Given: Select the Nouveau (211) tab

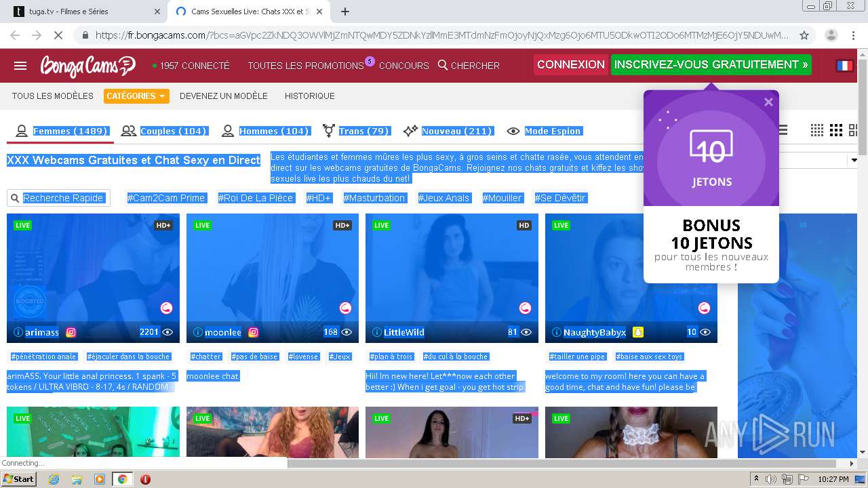Looking at the screenshot, I should (448, 131).
